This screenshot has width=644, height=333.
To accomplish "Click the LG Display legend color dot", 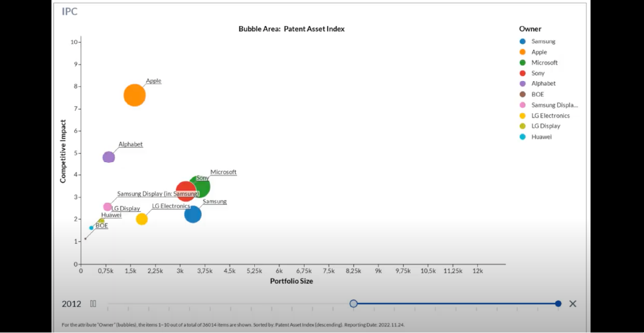I will pyautogui.click(x=523, y=126).
